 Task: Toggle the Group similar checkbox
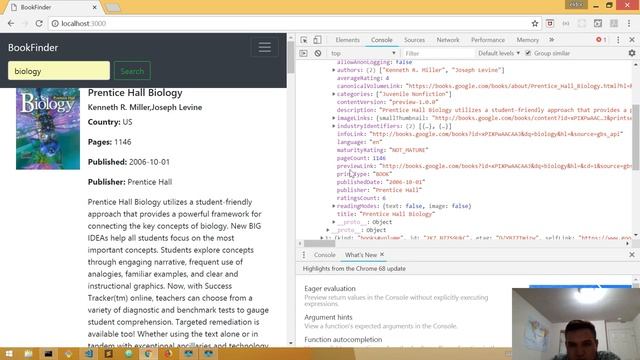(x=528, y=53)
